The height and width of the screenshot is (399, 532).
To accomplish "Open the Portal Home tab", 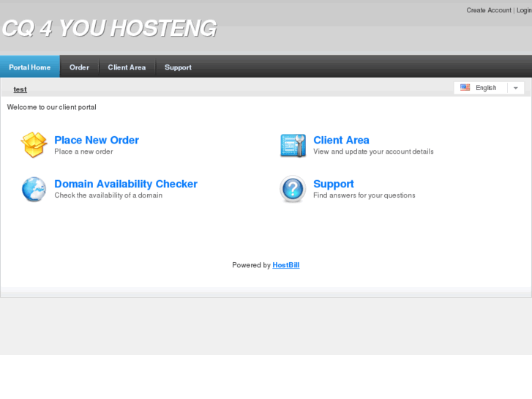I will point(30,67).
